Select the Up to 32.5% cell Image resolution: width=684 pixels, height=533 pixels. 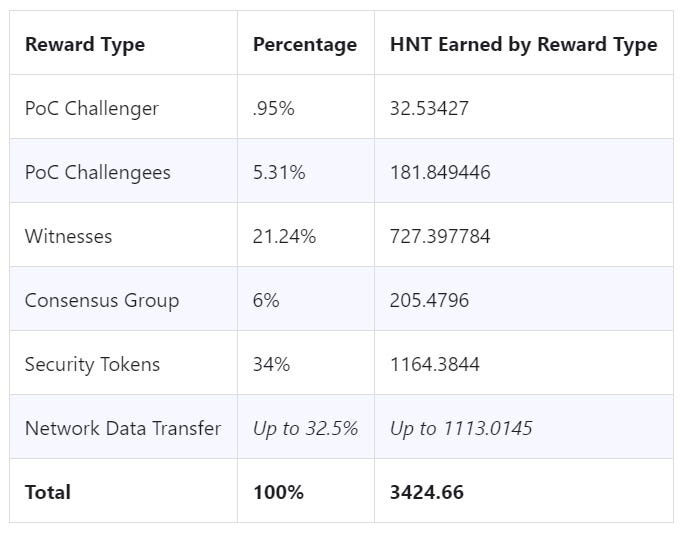305,428
